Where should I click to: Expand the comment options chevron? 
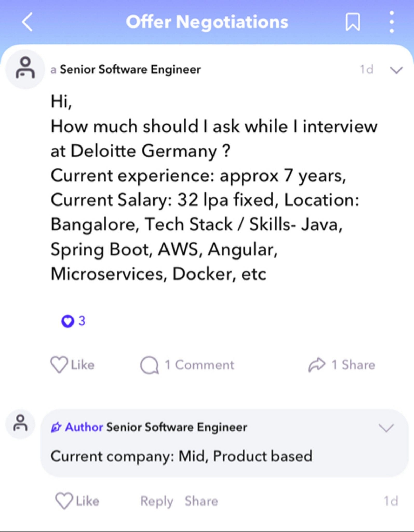click(386, 428)
